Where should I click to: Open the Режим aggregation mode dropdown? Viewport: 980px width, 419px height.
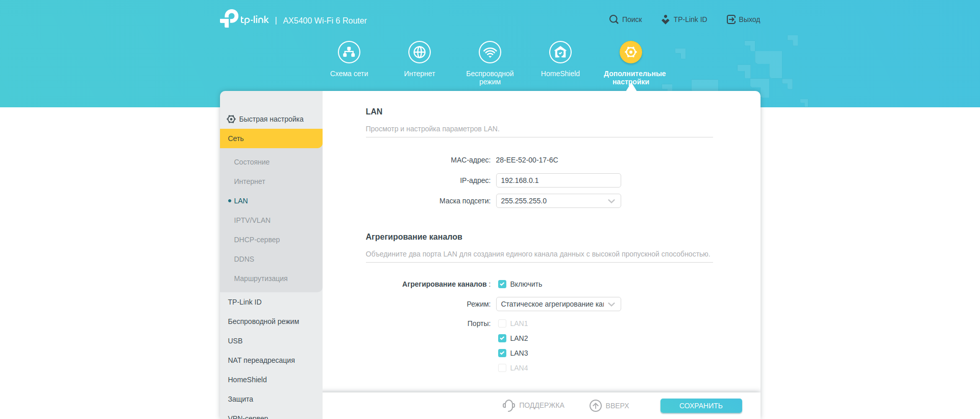click(x=558, y=304)
